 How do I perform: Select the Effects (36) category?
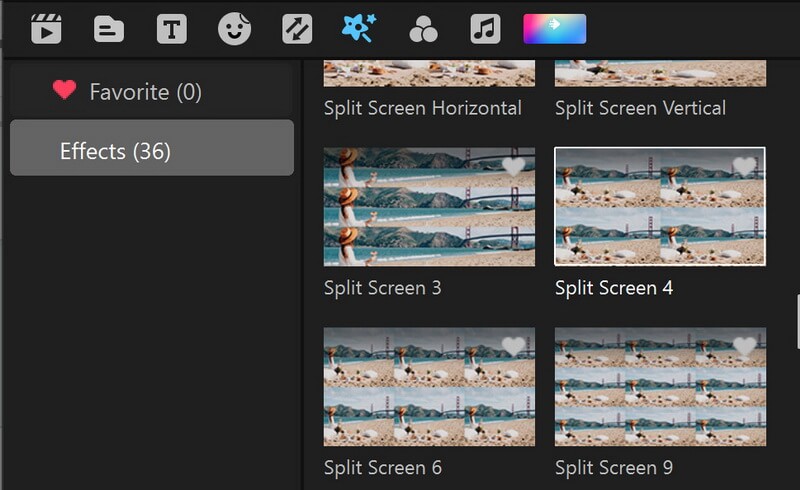click(x=152, y=148)
